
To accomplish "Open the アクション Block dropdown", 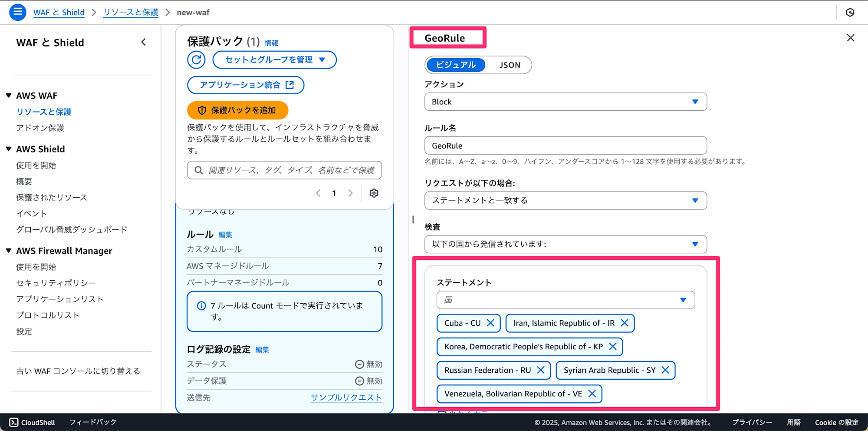I will 566,102.
